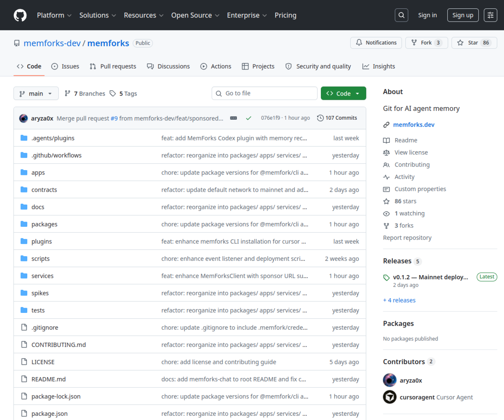Image resolution: width=504 pixels, height=420 pixels.
Task: Open the 7 Branches list
Action: [85, 93]
